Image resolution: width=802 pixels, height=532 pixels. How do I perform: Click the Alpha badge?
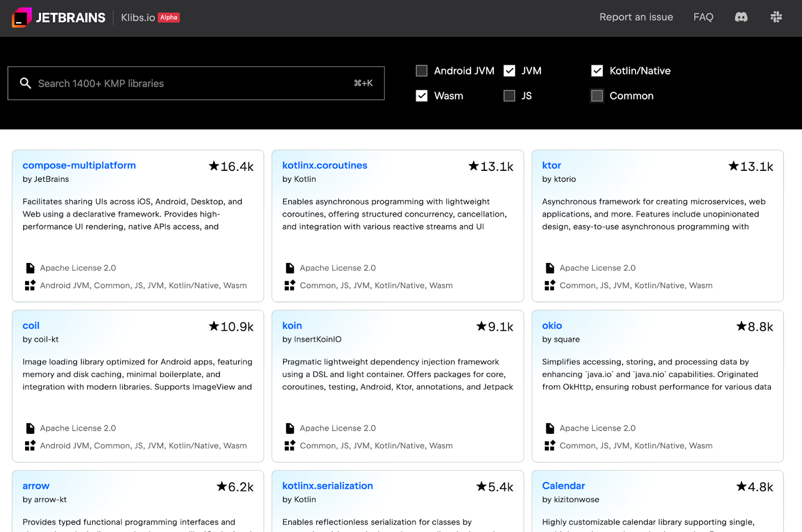click(x=169, y=18)
